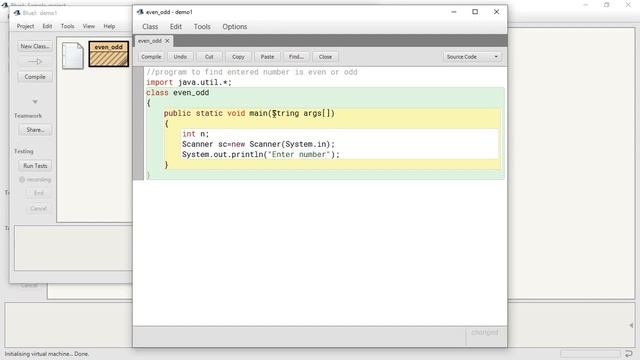
Task: Click the inheritance arrow button
Action: (x=35, y=62)
